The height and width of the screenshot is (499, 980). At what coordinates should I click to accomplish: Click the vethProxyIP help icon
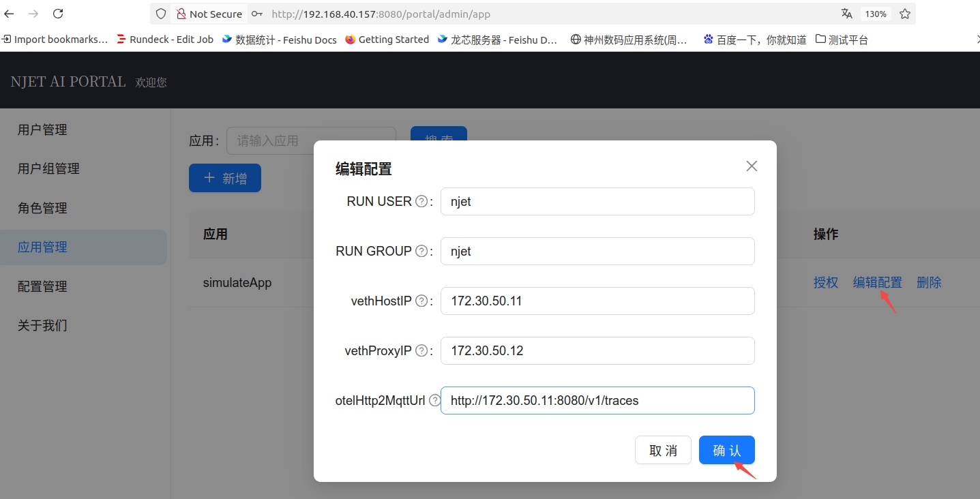coord(421,351)
